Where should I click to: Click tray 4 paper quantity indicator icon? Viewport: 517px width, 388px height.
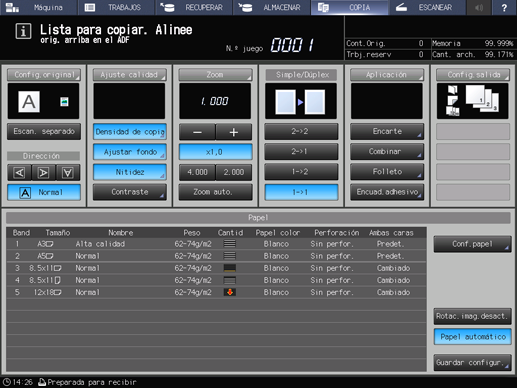pyautogui.click(x=230, y=280)
